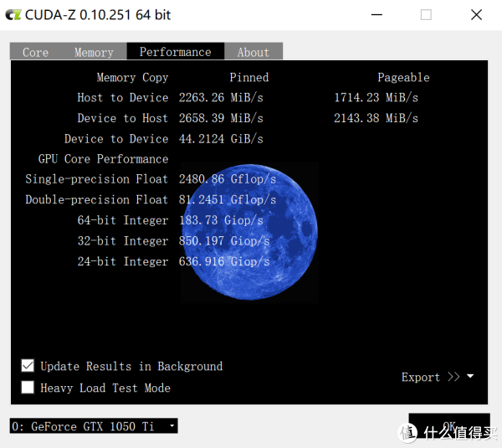Click the Single-precision Float label
Screen dimensions: 502x448
pyautogui.click(x=97, y=179)
